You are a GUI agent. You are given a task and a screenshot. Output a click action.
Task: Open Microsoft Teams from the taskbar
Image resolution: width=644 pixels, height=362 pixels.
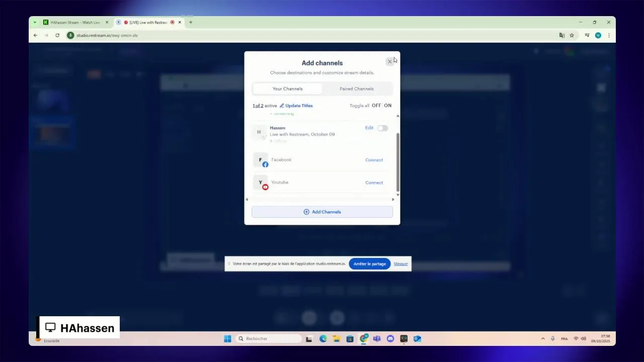[377, 339]
